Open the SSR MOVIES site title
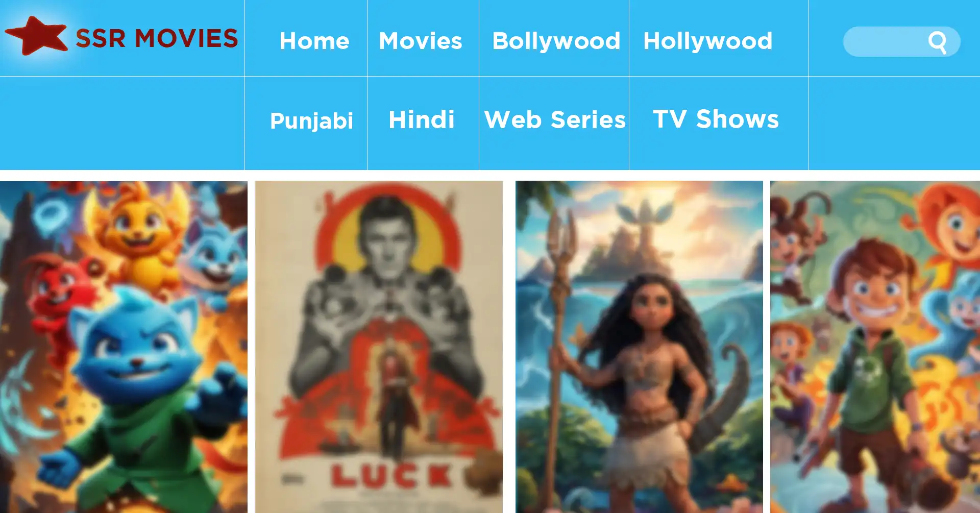Viewport: 980px width, 513px height. (157, 39)
